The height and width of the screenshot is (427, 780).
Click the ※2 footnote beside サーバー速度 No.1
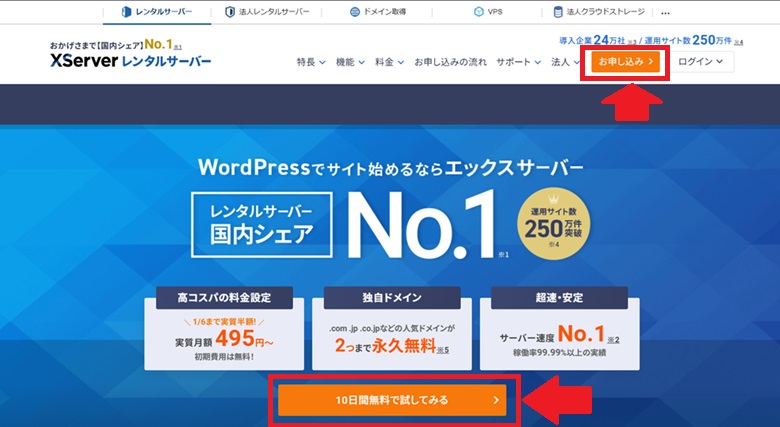click(x=613, y=340)
